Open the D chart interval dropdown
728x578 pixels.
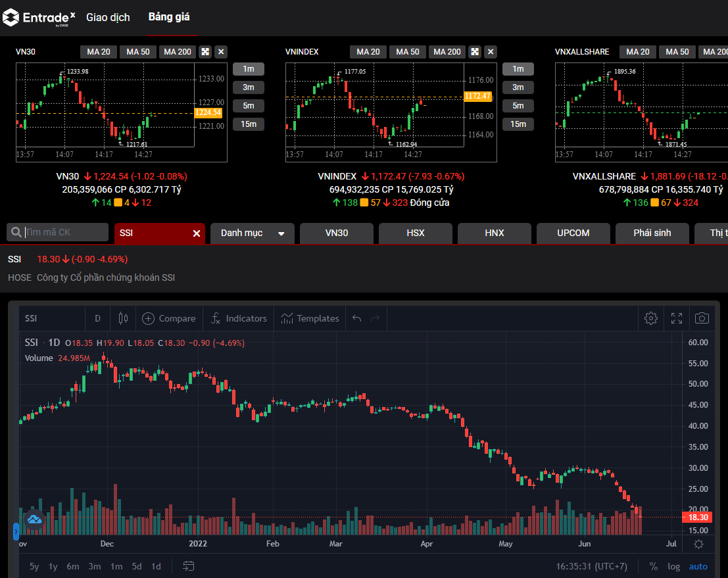click(97, 318)
